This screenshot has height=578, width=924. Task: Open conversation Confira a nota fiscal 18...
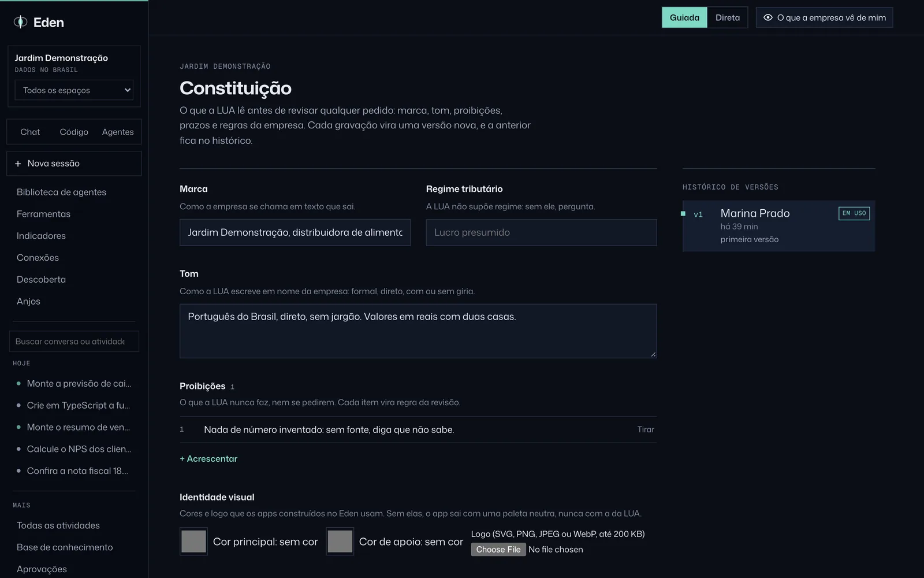(74, 470)
